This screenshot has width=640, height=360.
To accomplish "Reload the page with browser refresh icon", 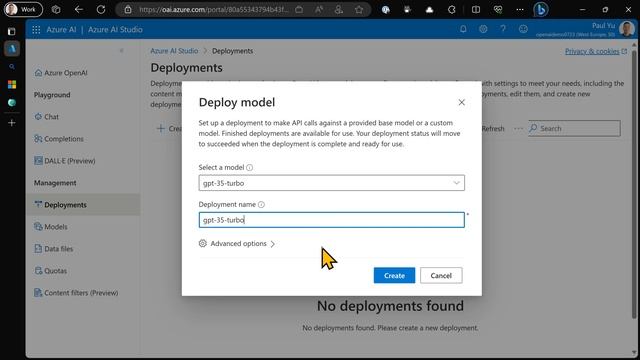I will tap(101, 9).
